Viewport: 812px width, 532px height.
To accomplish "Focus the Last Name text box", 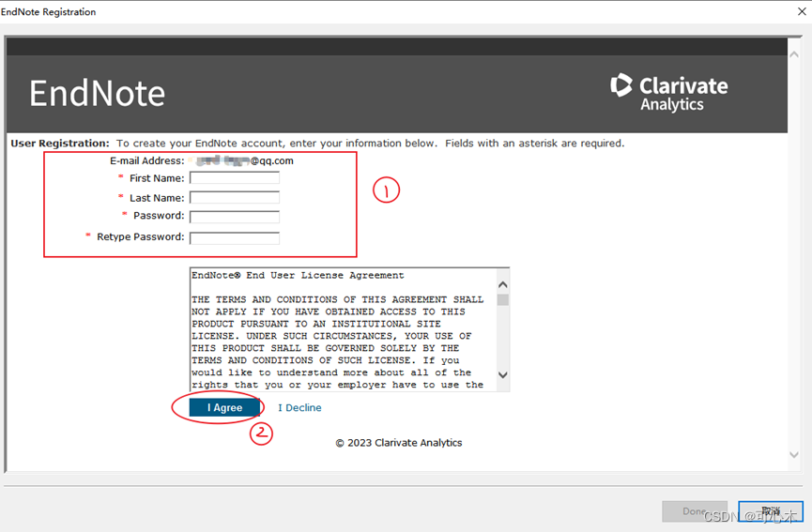I will [x=235, y=198].
